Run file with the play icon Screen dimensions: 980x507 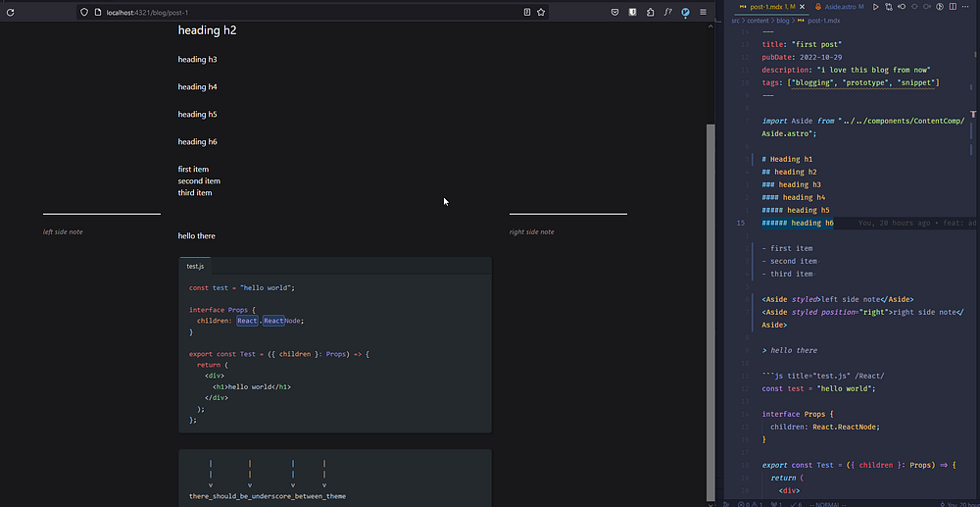pyautogui.click(x=874, y=7)
